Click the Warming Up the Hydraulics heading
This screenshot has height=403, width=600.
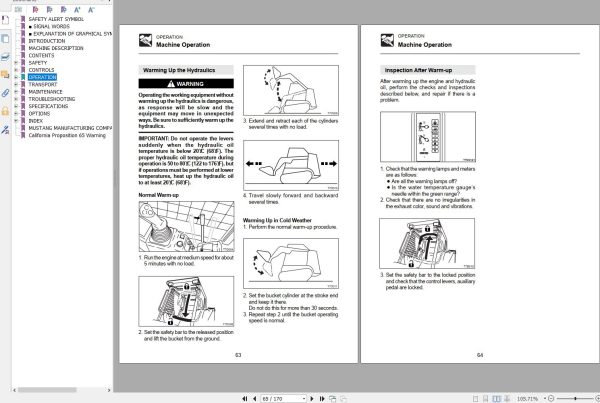179,70
